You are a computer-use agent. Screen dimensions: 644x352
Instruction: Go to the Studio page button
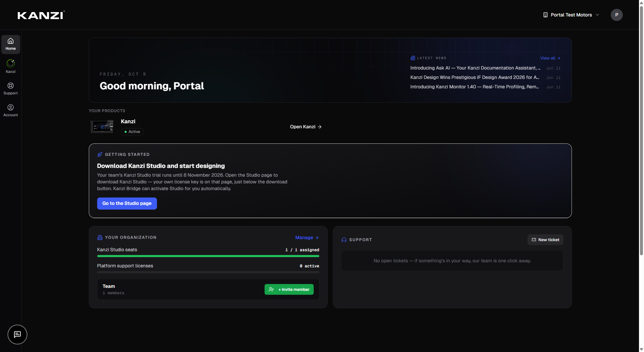[127, 204]
